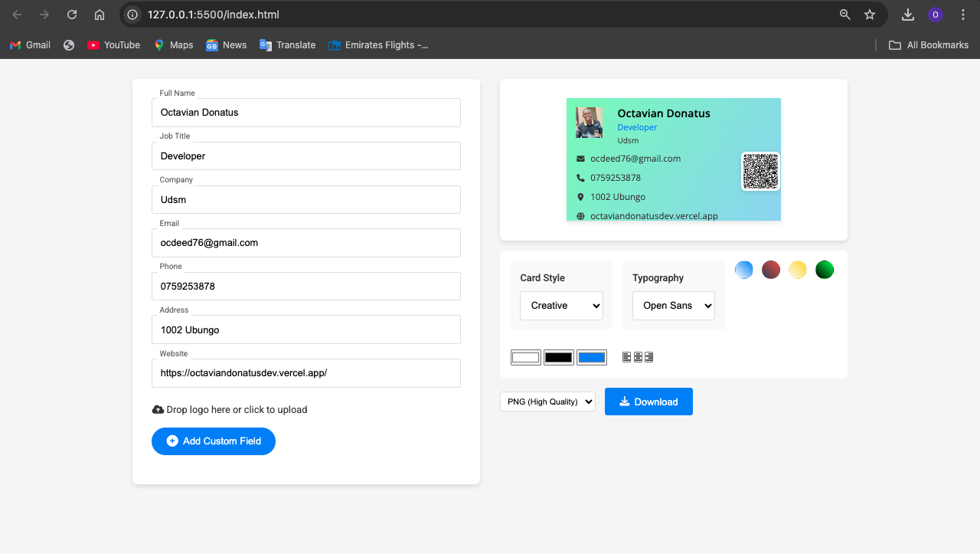This screenshot has width=980, height=554.
Task: Click the location pin icon on the card
Action: click(580, 197)
